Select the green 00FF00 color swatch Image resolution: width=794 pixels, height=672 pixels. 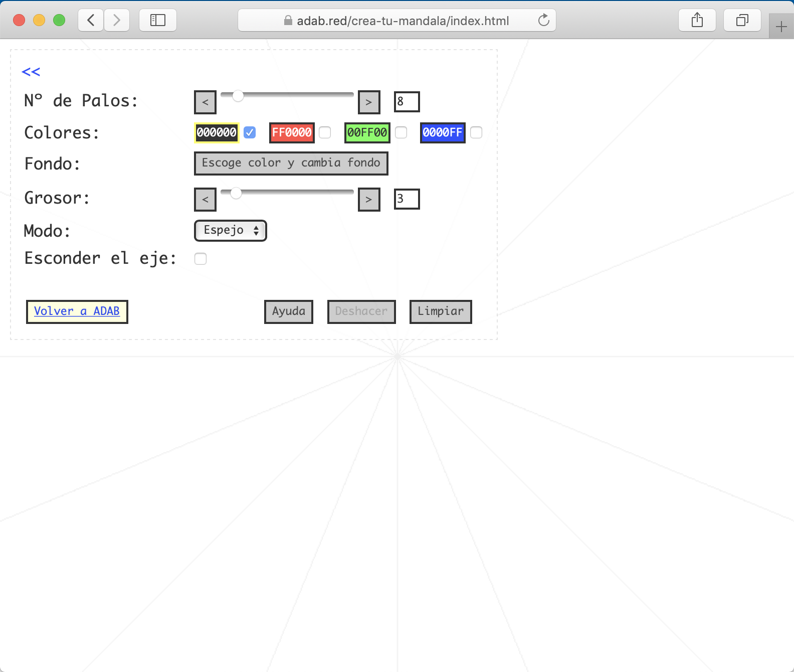pos(367,132)
